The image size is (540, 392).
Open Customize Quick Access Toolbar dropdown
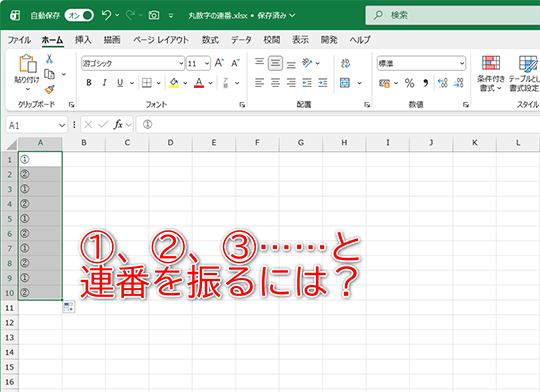[x=171, y=16]
